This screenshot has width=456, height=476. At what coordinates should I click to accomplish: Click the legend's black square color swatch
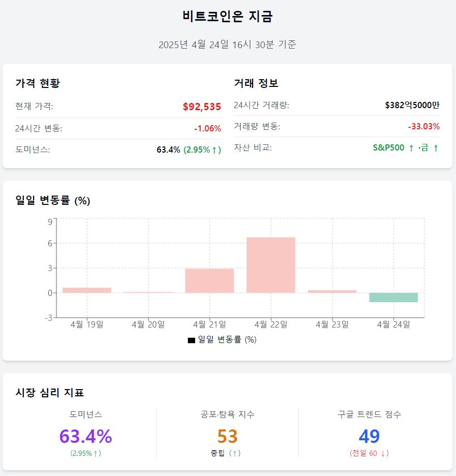(192, 340)
